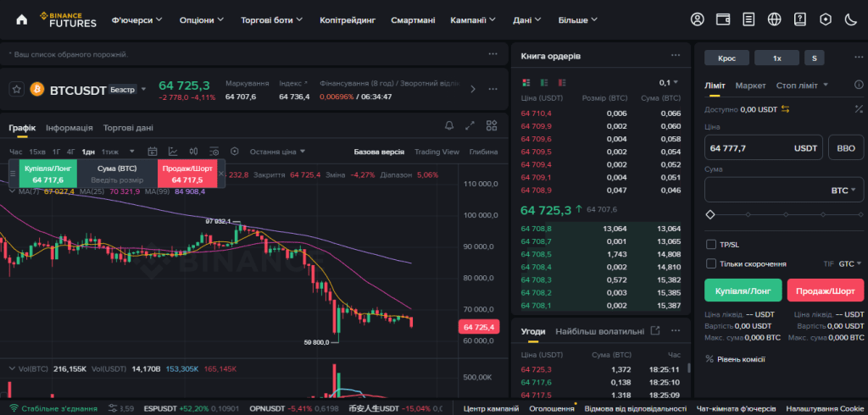Open three-dots menu of order book
Screen dimensions: 868x415
click(676, 55)
